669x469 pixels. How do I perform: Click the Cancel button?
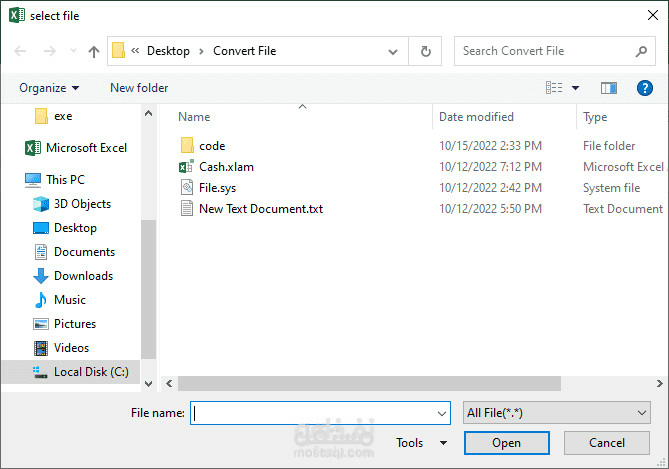607,443
